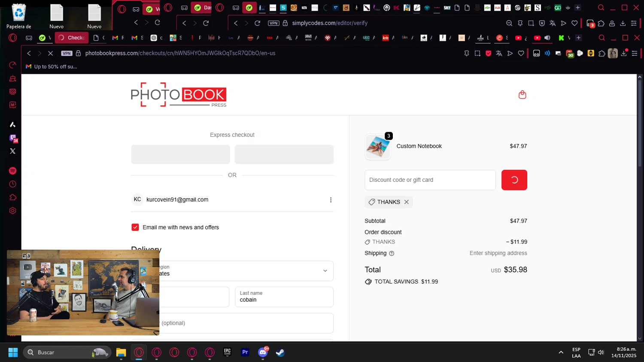Click the picture-in-picture video overlay
This screenshot has width=644, height=362.
[x=83, y=293]
